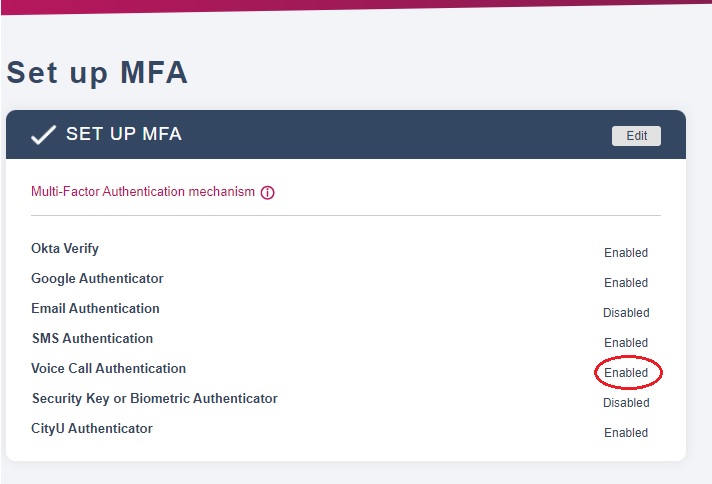This screenshot has height=484, width=712.
Task: Click the checkmark icon in panel header
Action: pos(43,135)
